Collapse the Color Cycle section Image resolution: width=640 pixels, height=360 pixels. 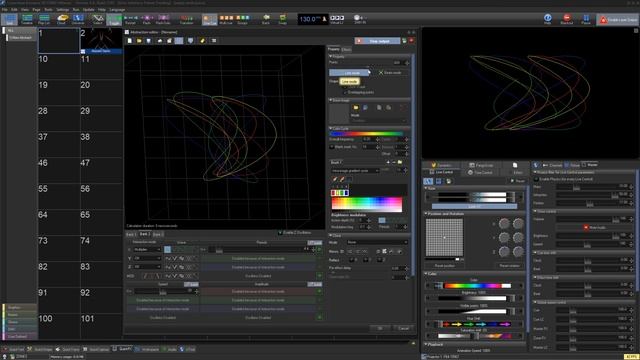(331, 129)
